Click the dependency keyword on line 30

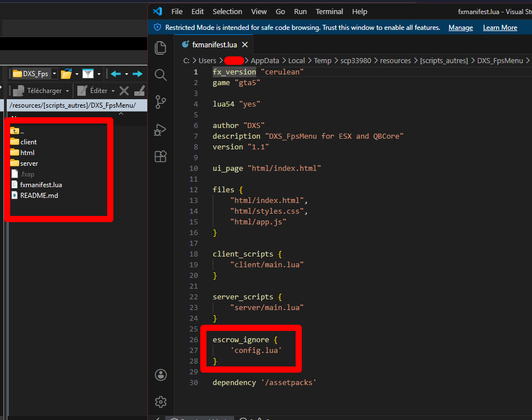235,383
